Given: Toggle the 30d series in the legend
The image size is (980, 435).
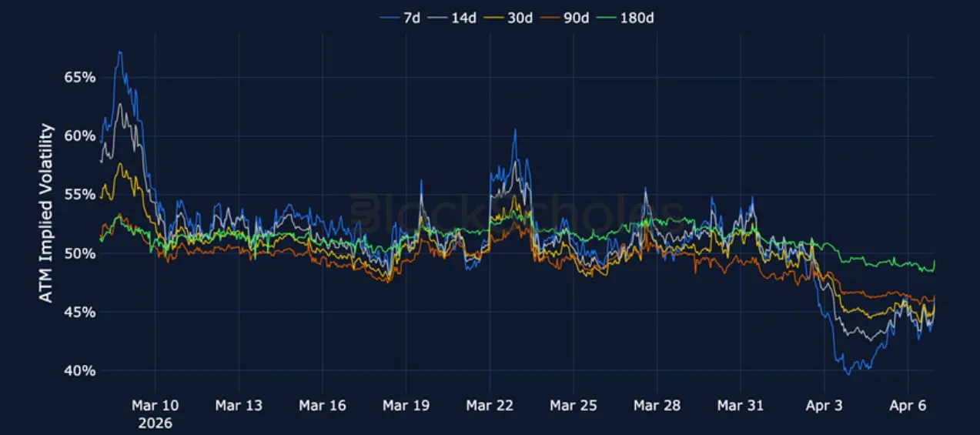Looking at the screenshot, I should [x=509, y=17].
